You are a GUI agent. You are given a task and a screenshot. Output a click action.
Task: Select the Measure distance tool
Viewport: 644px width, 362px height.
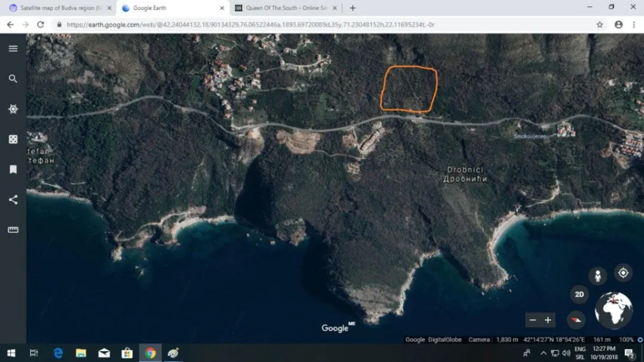coord(12,229)
